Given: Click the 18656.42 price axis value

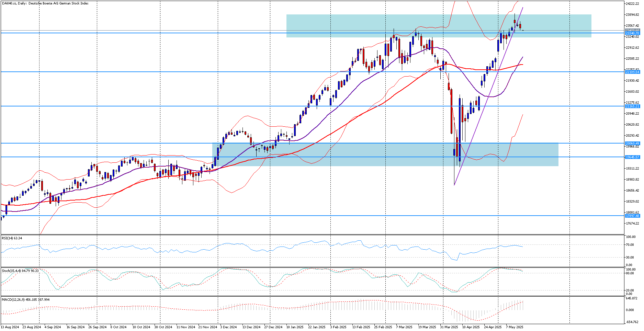Looking at the screenshot, I should [x=633, y=191].
